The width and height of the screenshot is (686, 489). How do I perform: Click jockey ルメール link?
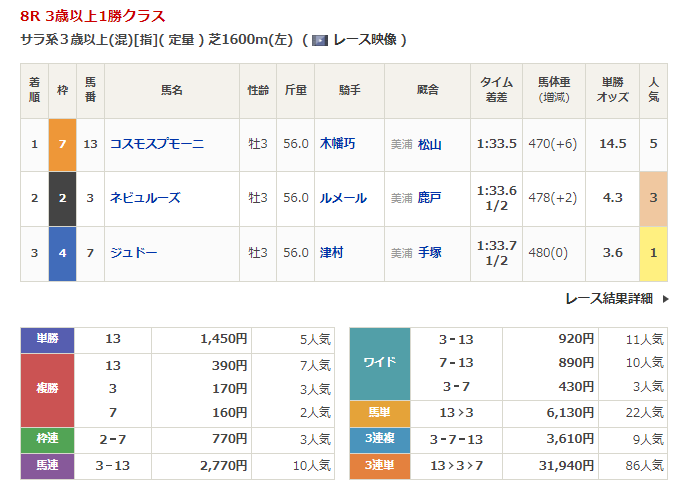[342, 198]
